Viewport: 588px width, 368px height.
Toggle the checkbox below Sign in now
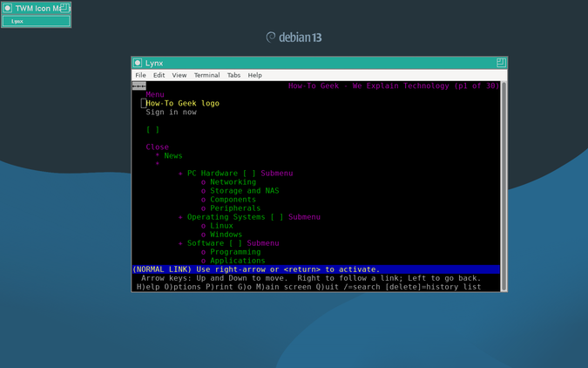tap(152, 130)
